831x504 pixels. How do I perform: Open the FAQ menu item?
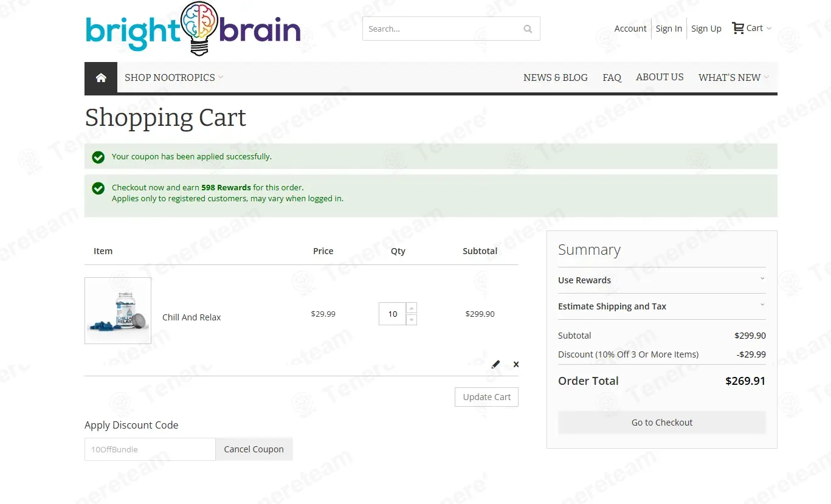(x=612, y=77)
